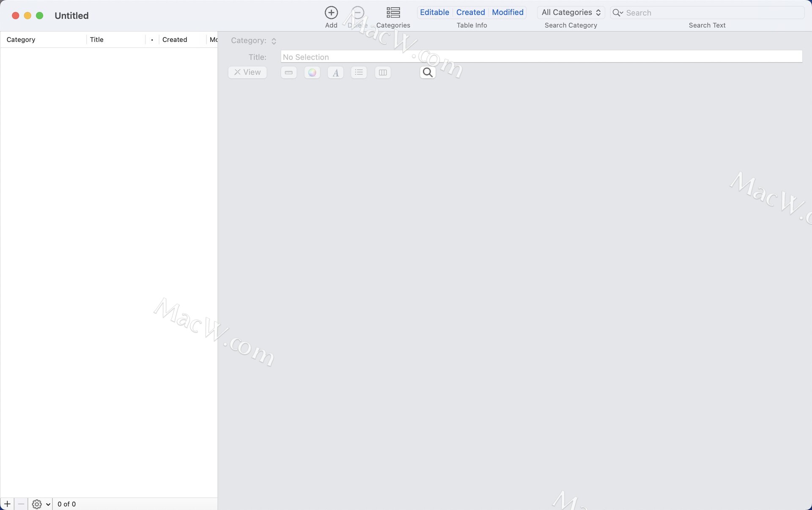
Task: Click the Delete toolbar icon
Action: 358,13
